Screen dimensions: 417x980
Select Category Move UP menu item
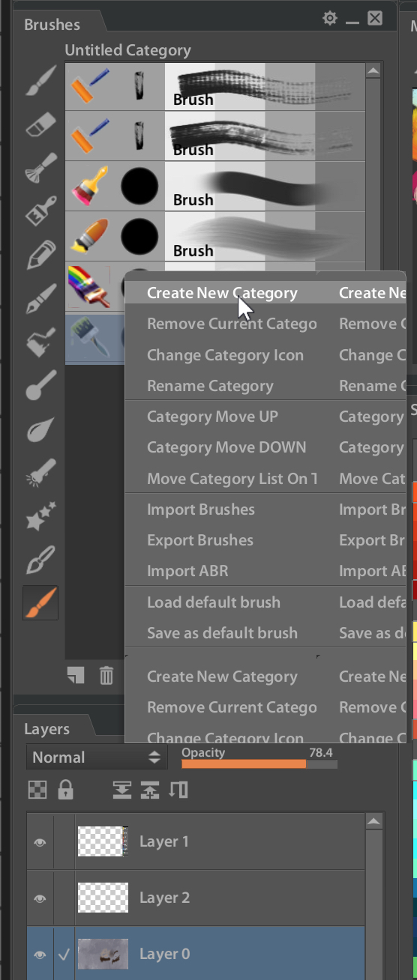[x=212, y=417]
